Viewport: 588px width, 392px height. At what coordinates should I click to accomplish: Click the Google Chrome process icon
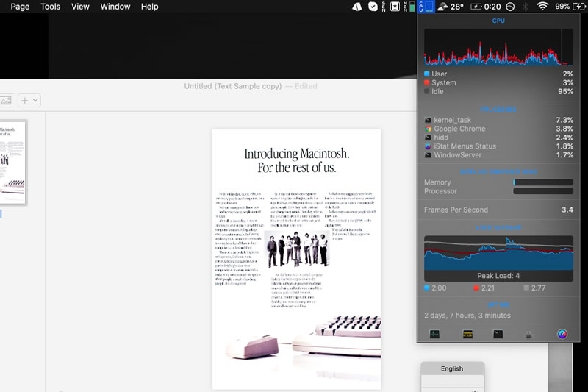click(x=428, y=129)
